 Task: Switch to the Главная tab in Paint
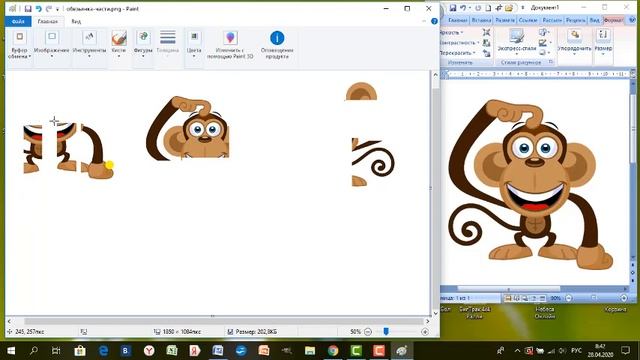(48, 21)
